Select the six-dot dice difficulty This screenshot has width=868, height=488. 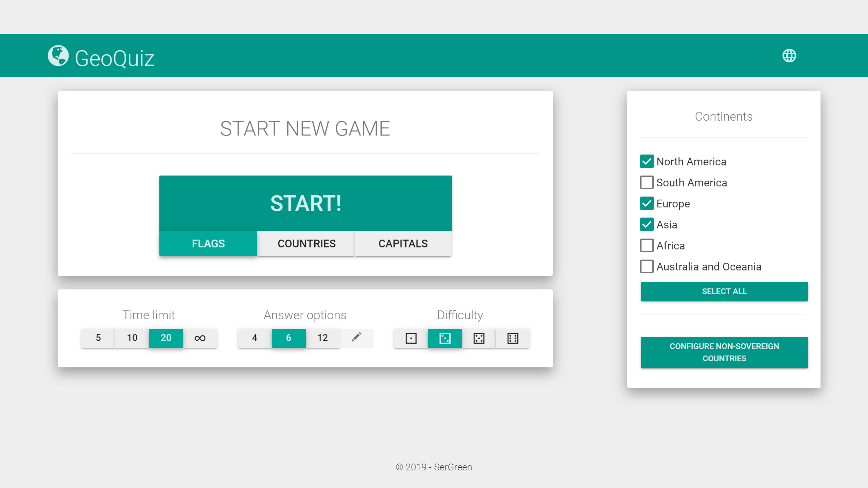[513, 338]
